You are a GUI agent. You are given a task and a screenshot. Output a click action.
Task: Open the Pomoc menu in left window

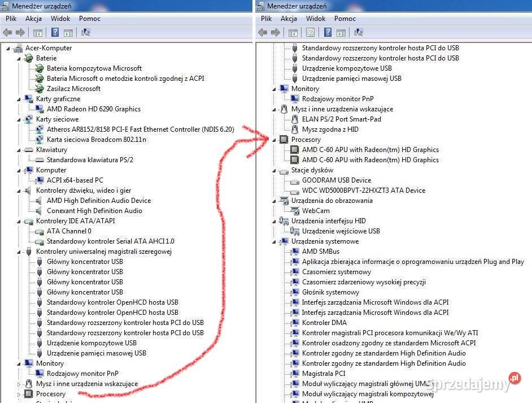[x=90, y=19]
